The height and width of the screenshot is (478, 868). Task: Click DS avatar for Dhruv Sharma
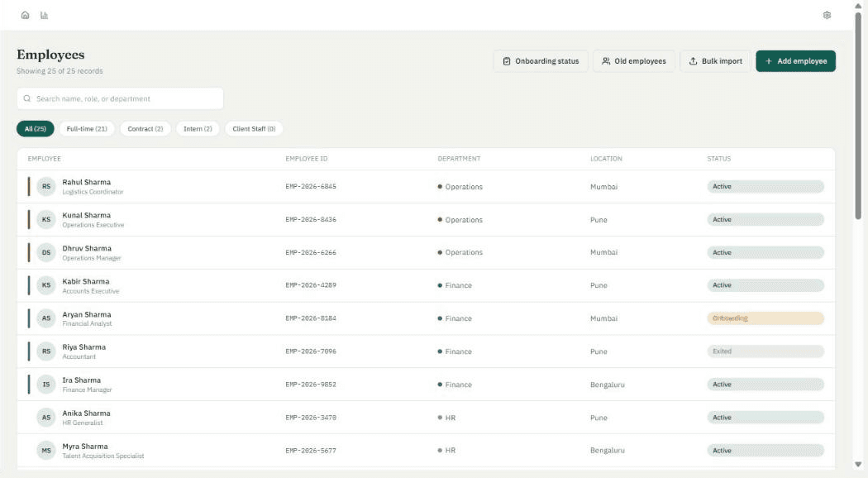[x=46, y=252]
